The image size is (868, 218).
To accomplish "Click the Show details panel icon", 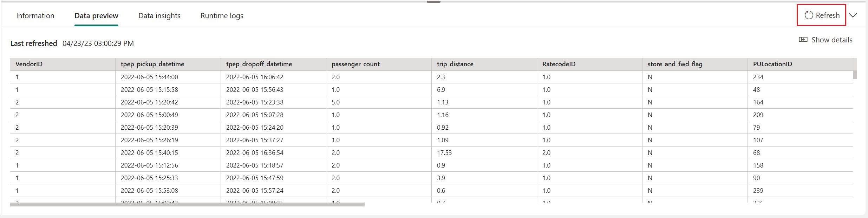I will pos(803,40).
